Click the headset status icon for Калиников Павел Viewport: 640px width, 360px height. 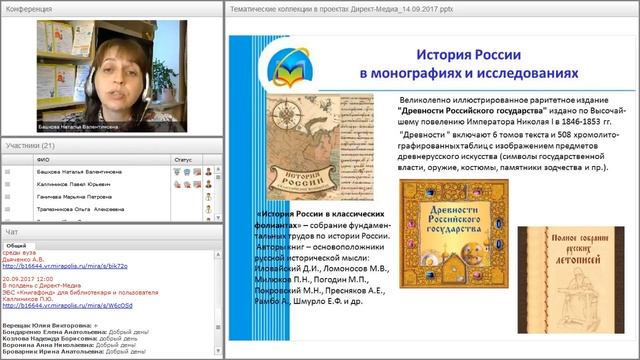click(x=187, y=184)
